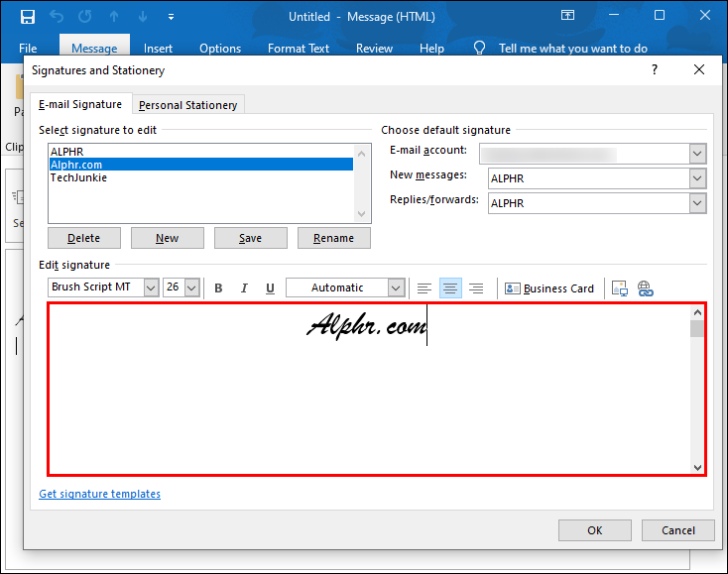Click the Save signature button
The image size is (728, 574).
[250, 238]
